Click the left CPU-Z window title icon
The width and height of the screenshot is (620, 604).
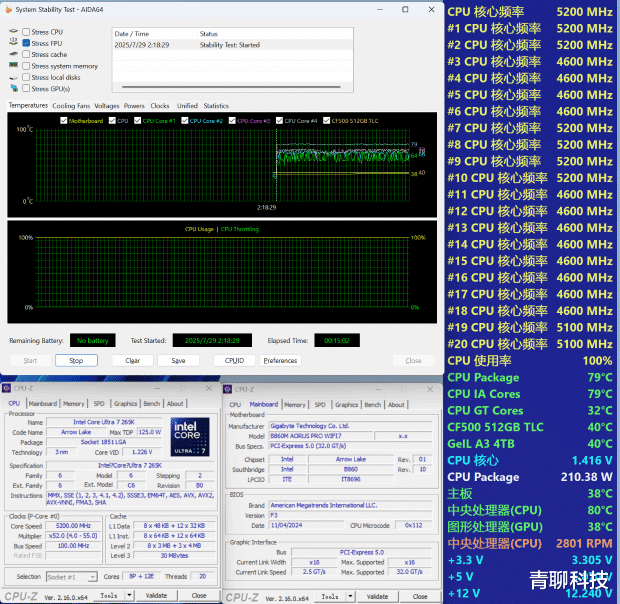click(6, 388)
